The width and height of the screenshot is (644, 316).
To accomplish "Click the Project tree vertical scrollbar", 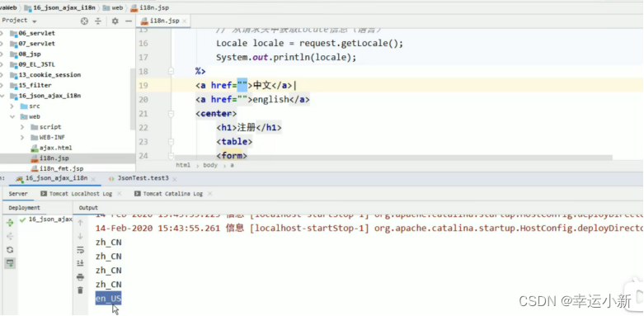I will tap(133, 99).
